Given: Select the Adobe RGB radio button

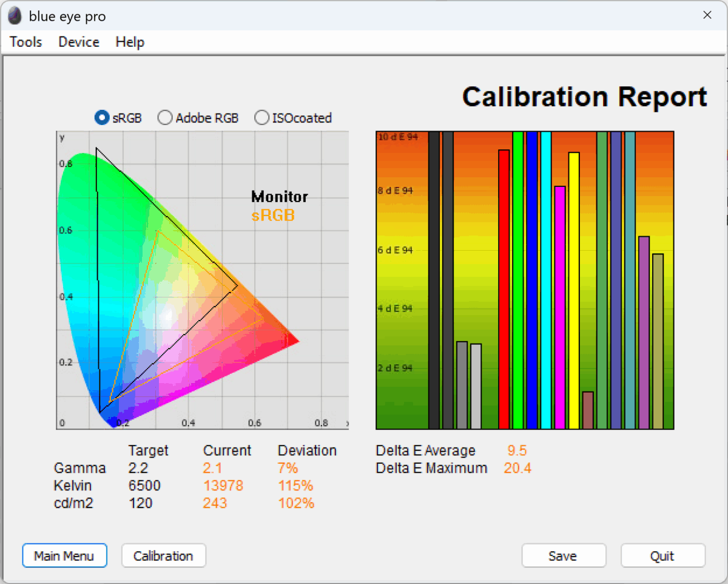Looking at the screenshot, I should point(164,118).
